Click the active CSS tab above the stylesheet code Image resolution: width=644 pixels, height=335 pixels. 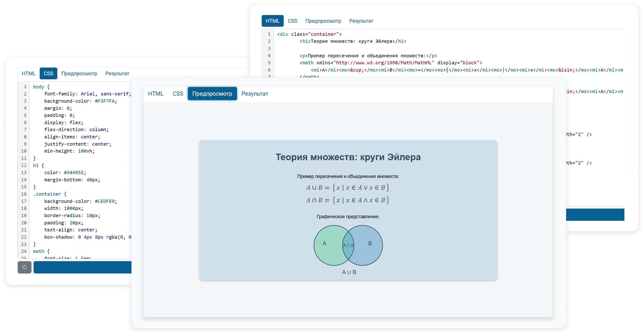click(48, 73)
